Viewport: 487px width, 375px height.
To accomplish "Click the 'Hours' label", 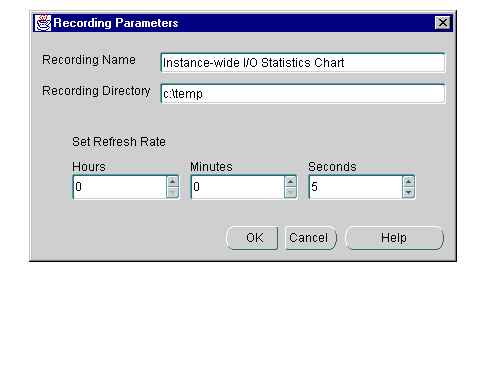I will coord(89,167).
